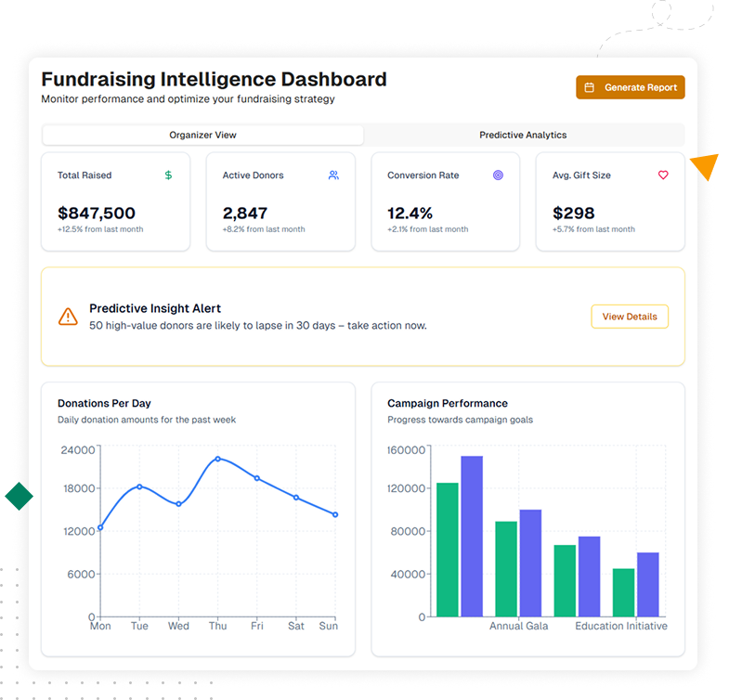
Task: Open the Predictive Analytics tab
Action: point(523,135)
